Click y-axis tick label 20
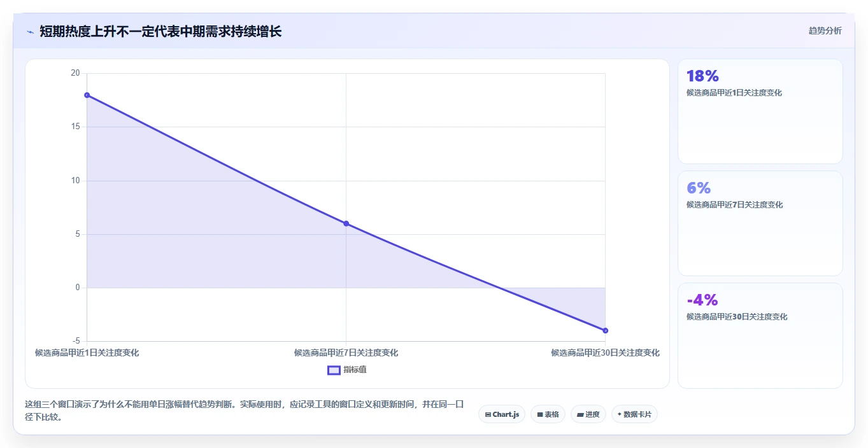Screen dimensions: 868x448 point(75,73)
